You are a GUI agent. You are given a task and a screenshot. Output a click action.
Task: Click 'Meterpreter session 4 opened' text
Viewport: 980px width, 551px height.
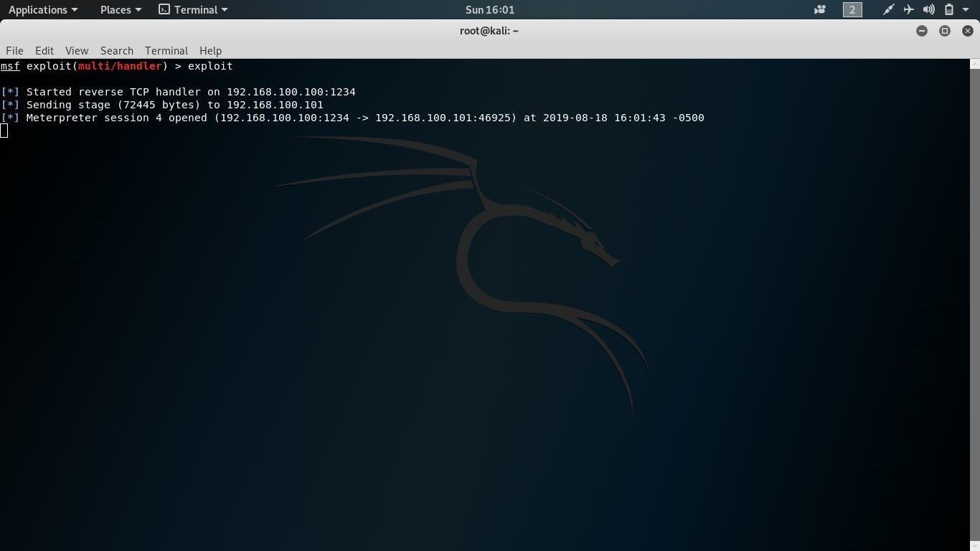click(x=117, y=118)
